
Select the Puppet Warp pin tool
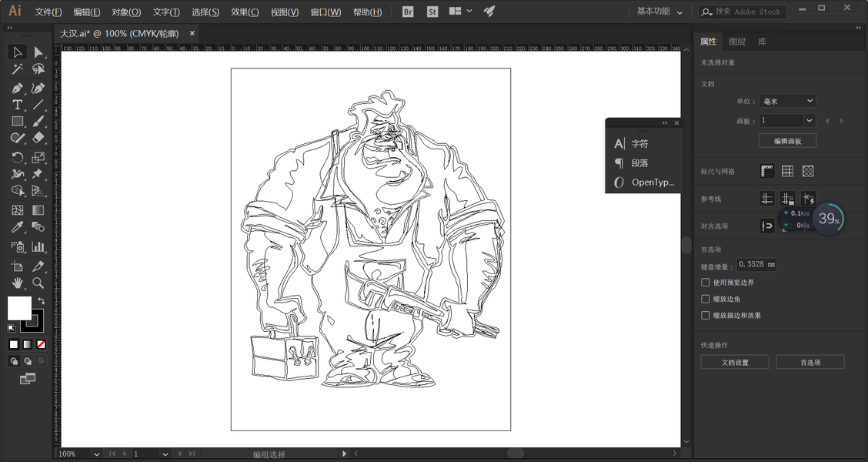coord(38,174)
